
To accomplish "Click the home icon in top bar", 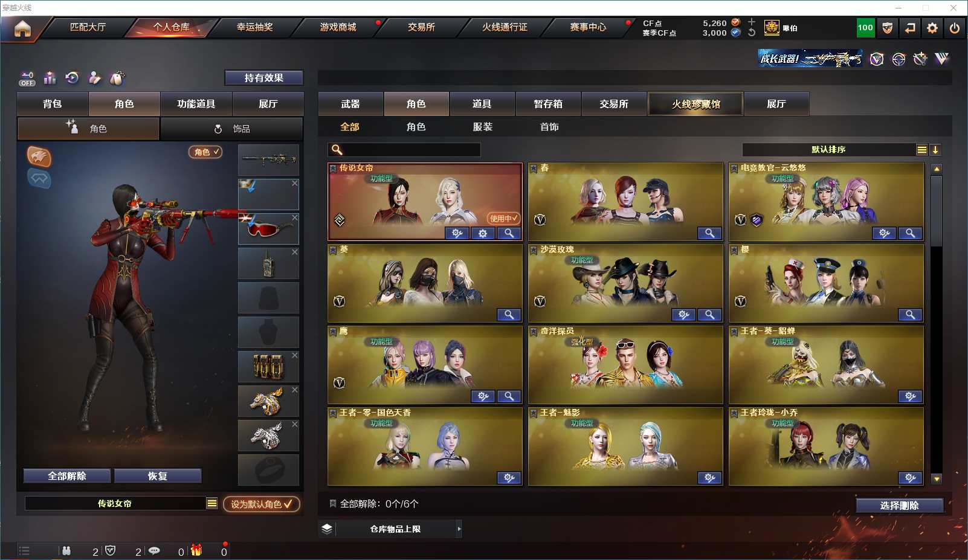I will (22, 28).
